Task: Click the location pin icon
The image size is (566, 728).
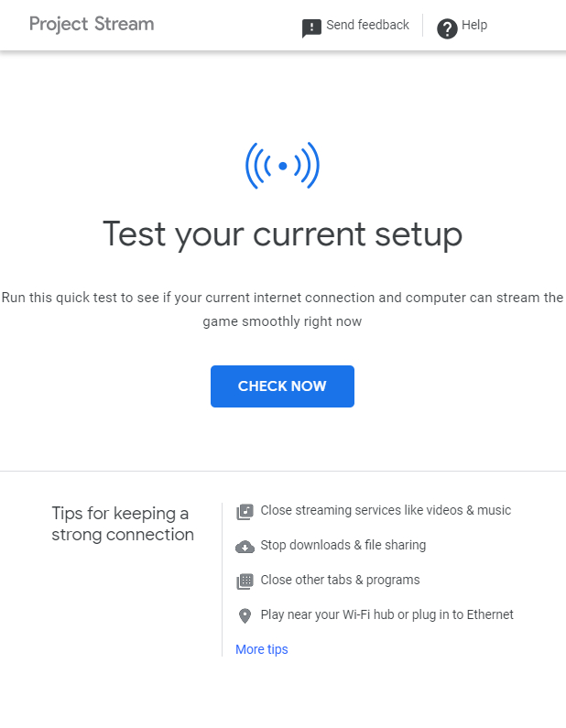Action: point(245,616)
